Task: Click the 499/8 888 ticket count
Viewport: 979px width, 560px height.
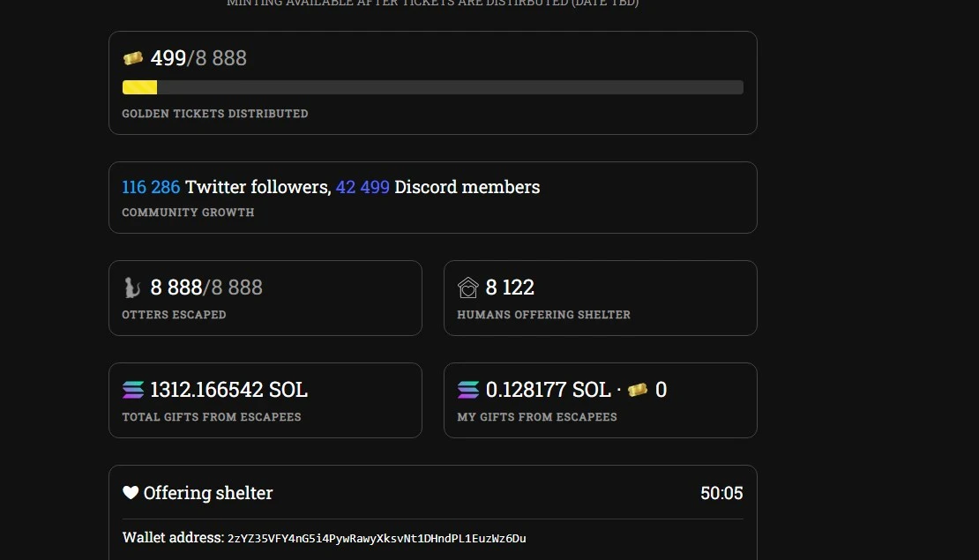Action: (198, 58)
